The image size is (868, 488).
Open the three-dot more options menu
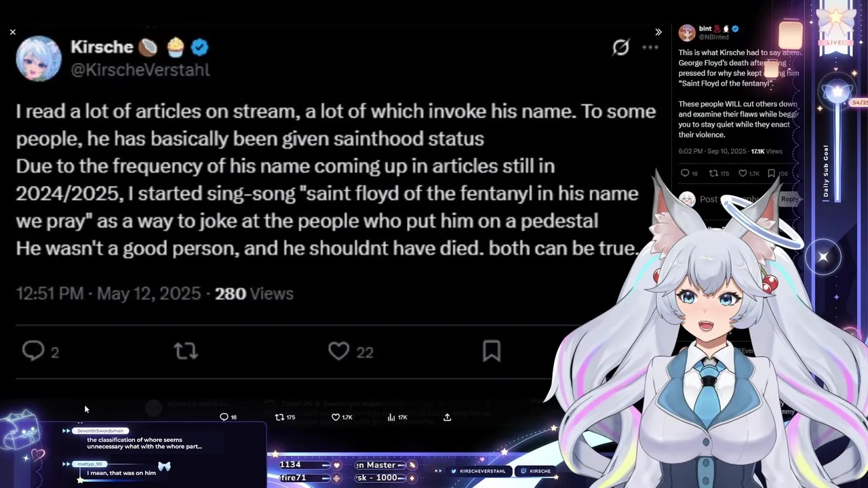(x=650, y=47)
